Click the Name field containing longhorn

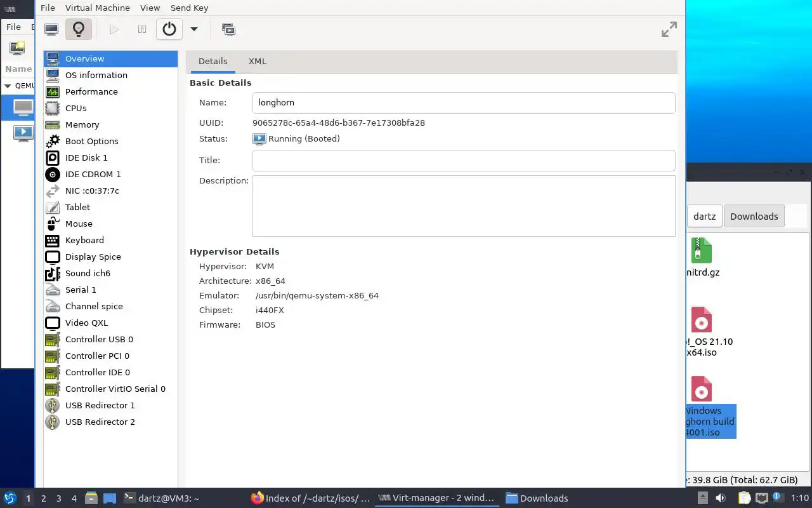pyautogui.click(x=464, y=103)
